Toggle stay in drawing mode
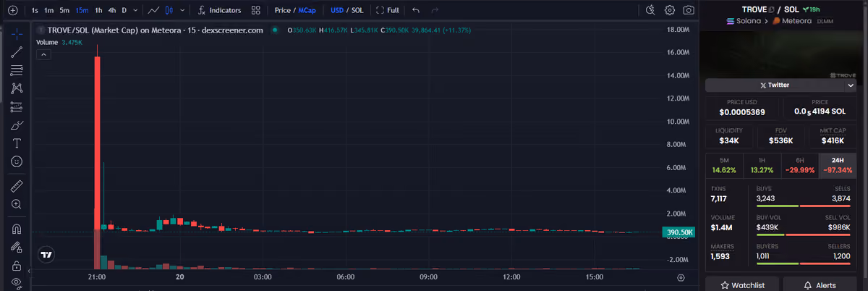Viewport: 868px width, 291px height. pyautogui.click(x=17, y=248)
